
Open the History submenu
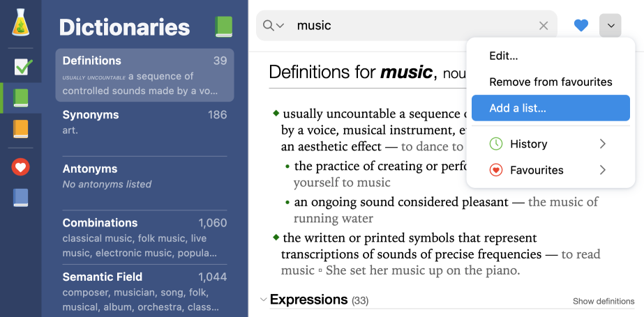tap(548, 144)
